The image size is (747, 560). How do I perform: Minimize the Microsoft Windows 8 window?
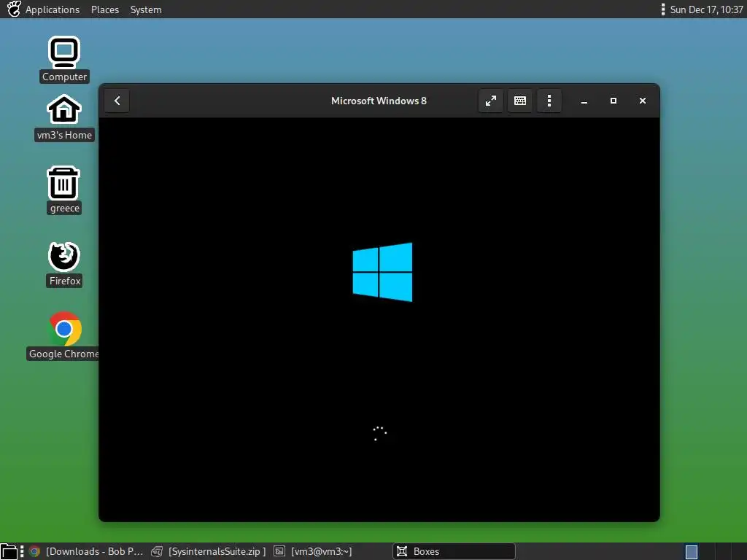pyautogui.click(x=584, y=101)
